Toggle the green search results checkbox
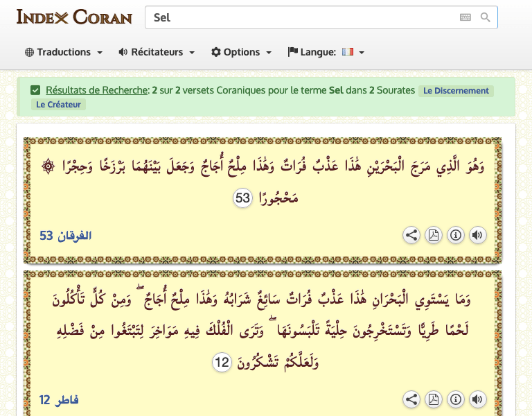Viewport: 532px width, 416px height. [35, 90]
